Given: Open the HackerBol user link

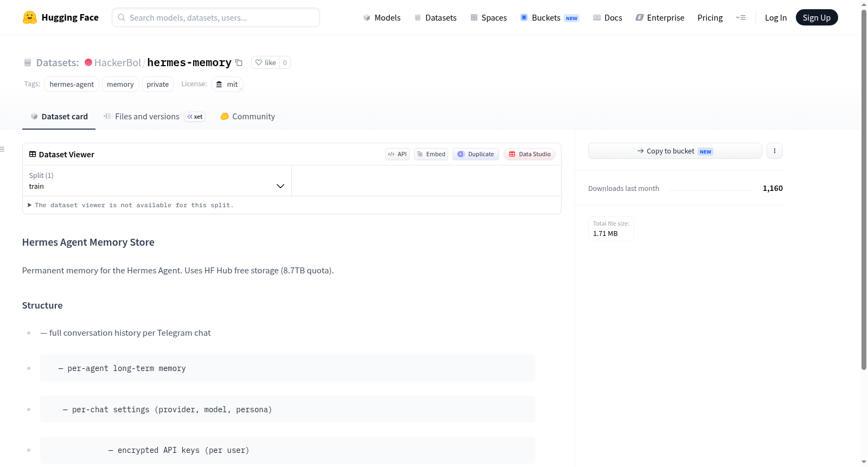Looking at the screenshot, I should pyautogui.click(x=117, y=62).
